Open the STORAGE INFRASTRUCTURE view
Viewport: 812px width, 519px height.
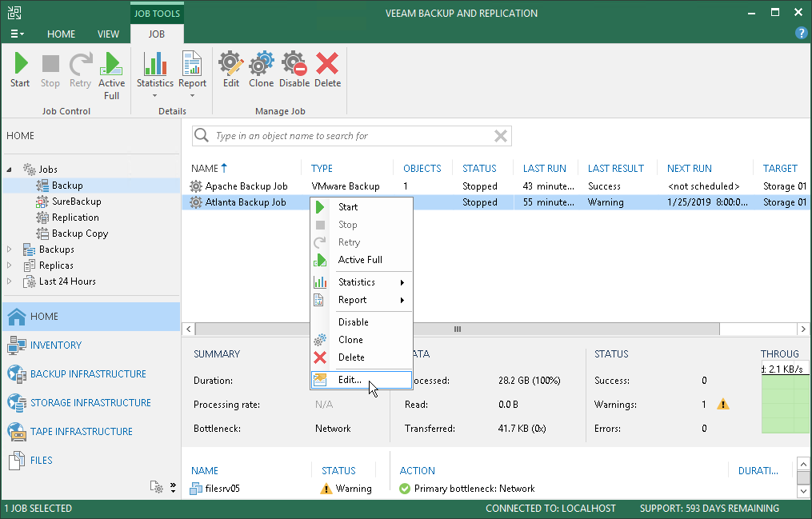pyautogui.click(x=91, y=402)
